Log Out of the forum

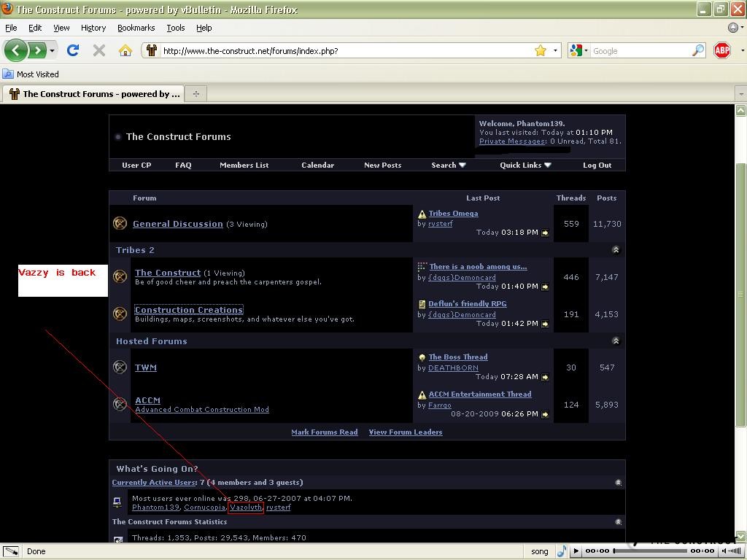(597, 166)
